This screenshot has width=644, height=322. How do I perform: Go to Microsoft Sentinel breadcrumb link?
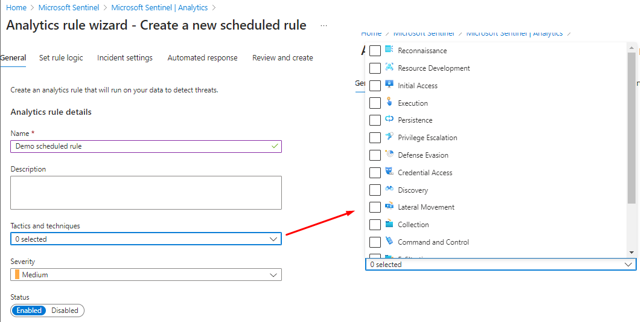click(69, 8)
